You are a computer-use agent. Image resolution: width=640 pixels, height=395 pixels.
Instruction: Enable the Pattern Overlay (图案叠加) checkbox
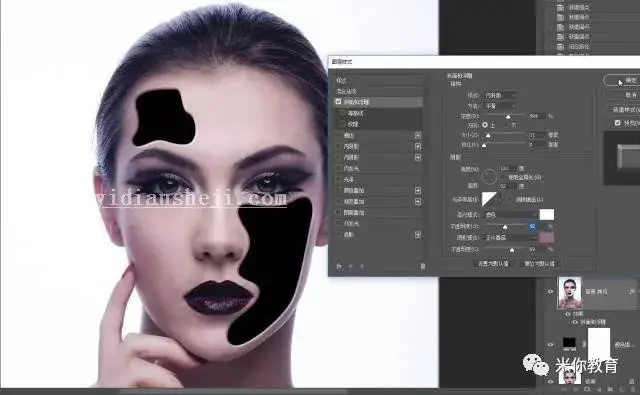tap(338, 212)
